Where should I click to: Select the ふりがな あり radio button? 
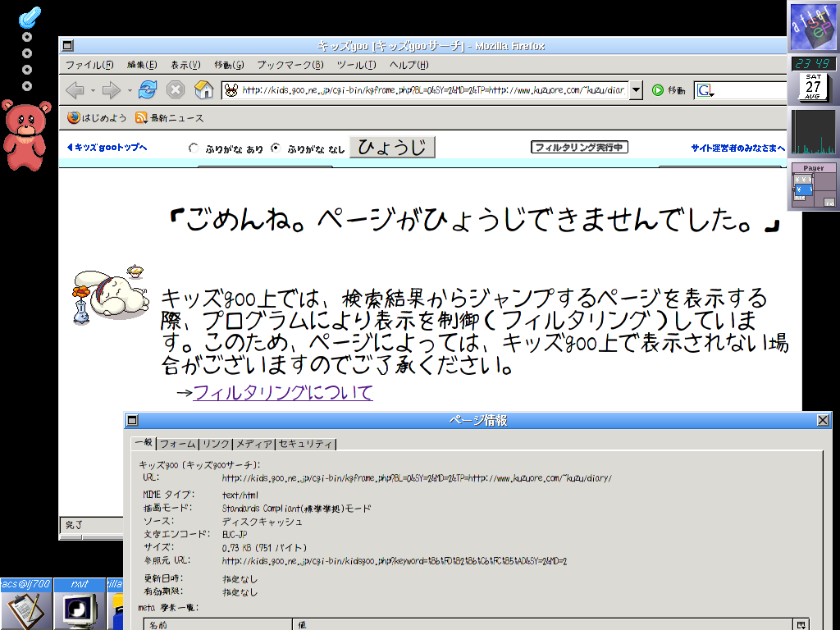pos(194,148)
